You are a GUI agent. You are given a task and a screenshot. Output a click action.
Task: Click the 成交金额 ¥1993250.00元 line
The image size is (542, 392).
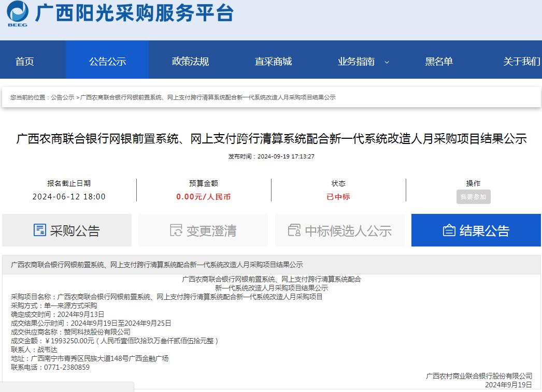click(115, 341)
